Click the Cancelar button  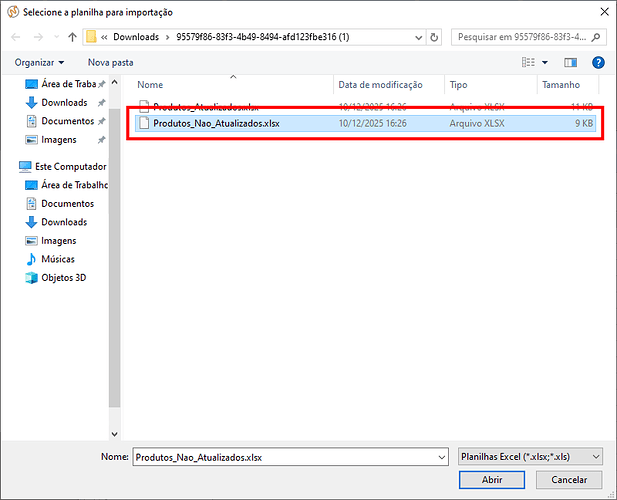click(569, 480)
